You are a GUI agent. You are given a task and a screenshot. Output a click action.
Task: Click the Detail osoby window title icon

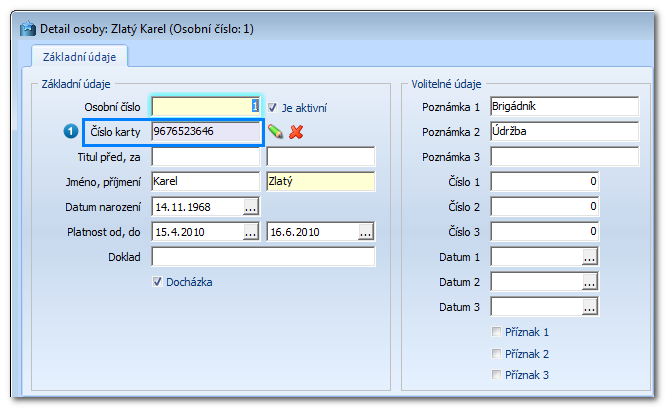click(x=28, y=29)
